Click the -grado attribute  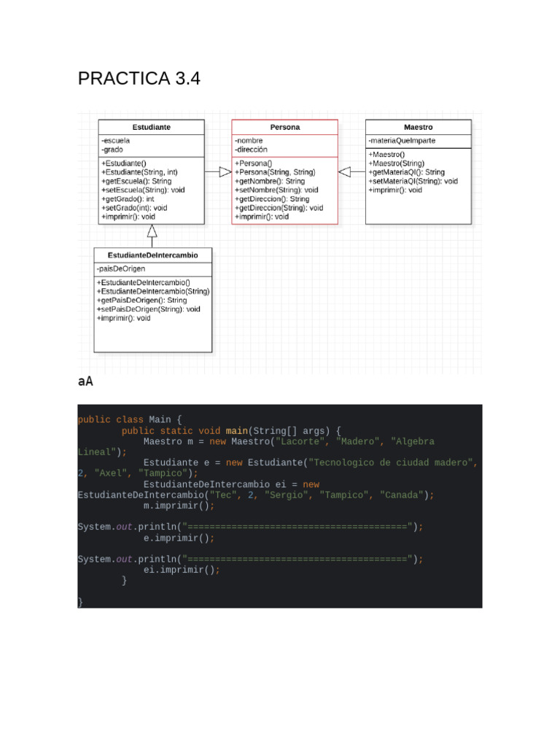112,150
